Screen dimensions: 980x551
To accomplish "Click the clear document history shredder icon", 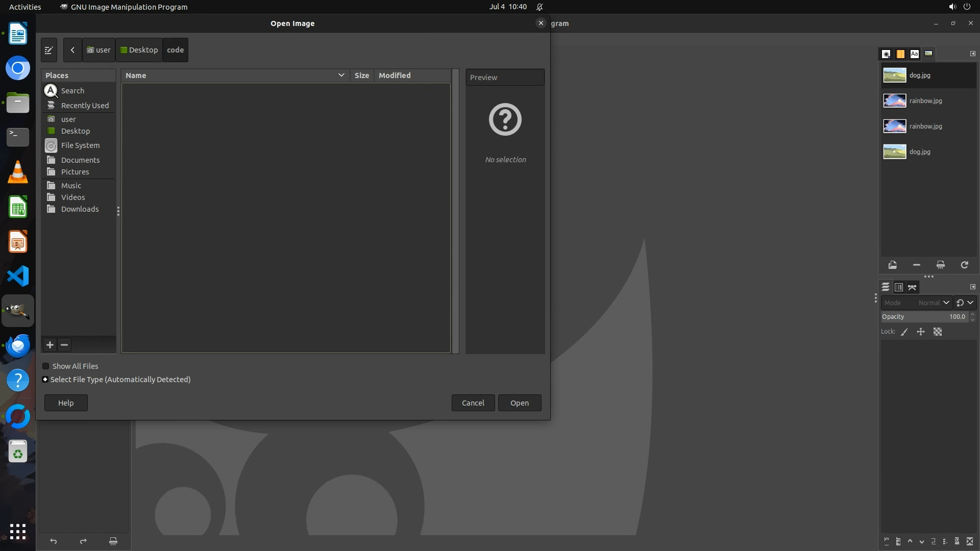I will 940,265.
